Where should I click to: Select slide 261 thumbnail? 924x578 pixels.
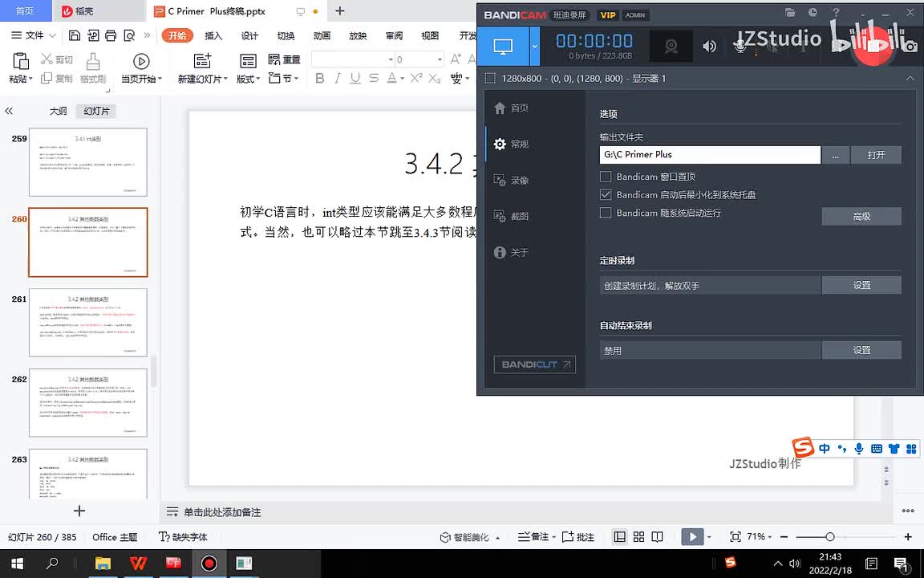87,323
